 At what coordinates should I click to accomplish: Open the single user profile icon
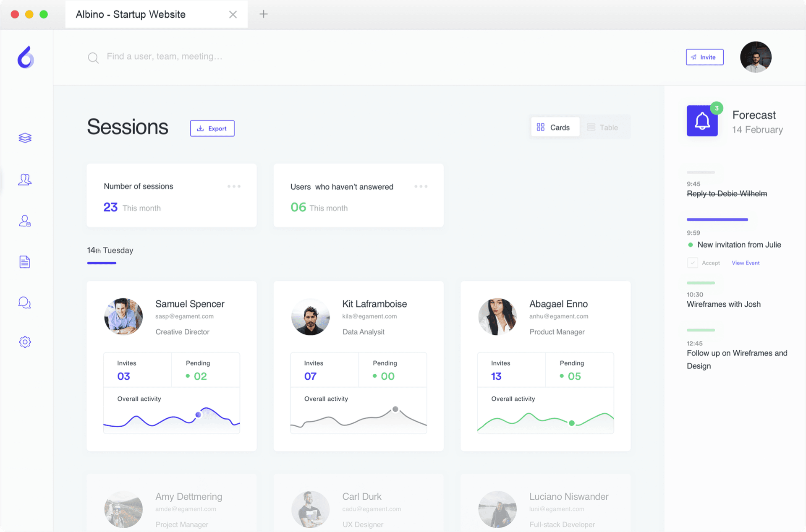point(24,221)
